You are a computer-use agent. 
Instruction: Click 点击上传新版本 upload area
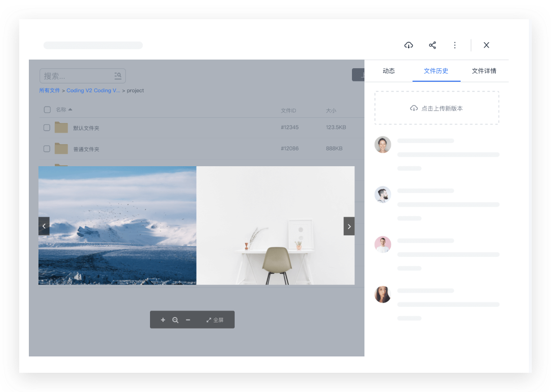coord(437,108)
